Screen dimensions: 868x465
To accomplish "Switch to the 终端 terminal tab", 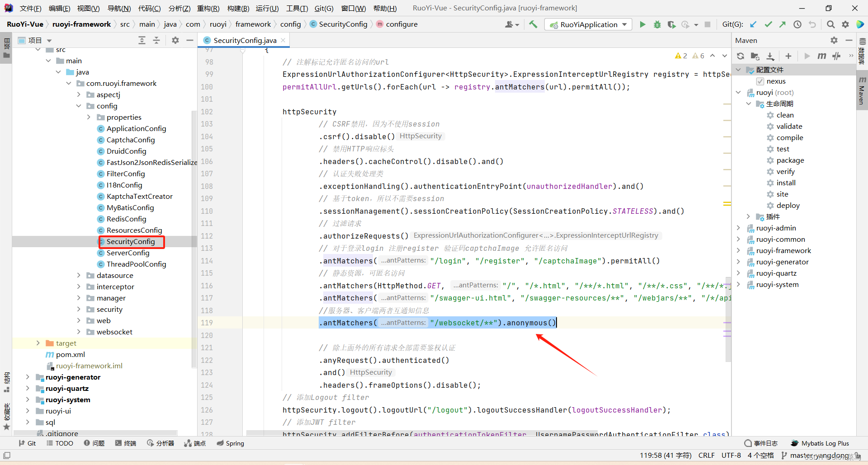I will click(130, 443).
